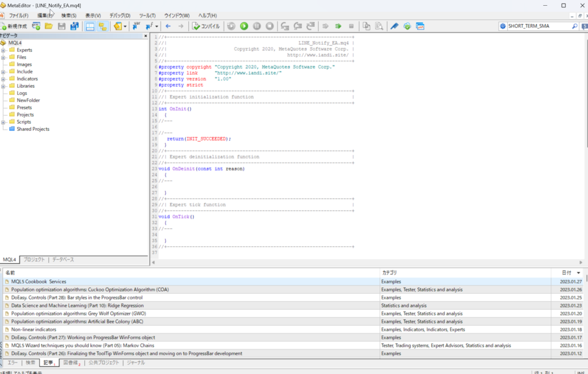Click the grey restart debugging icon
The width and height of the screenshot is (588, 374).
231,26
